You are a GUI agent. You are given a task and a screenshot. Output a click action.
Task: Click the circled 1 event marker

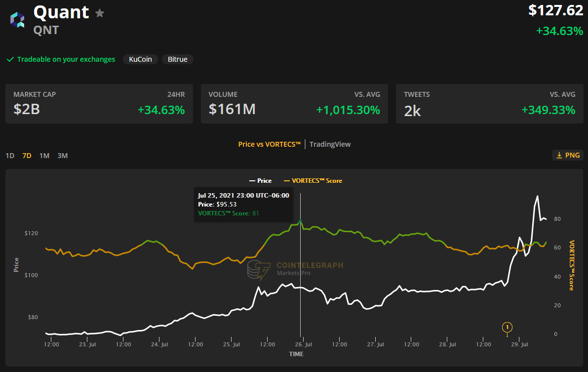pos(507,327)
